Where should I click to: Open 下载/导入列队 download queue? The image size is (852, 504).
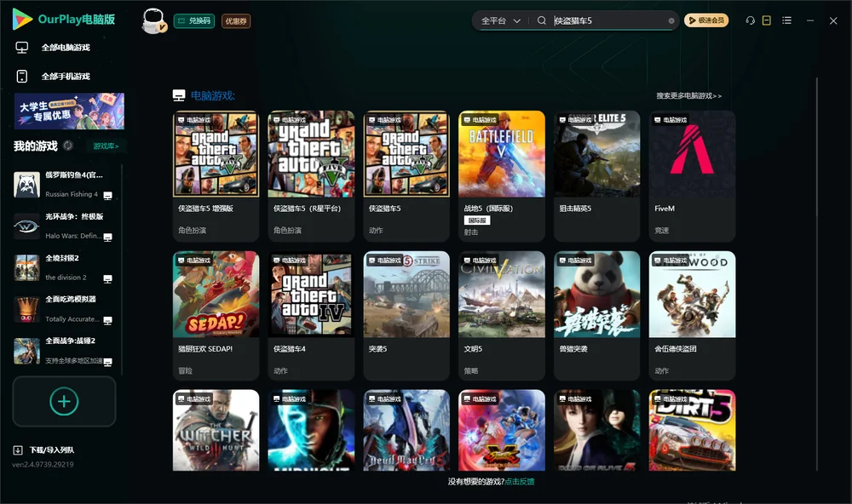pos(52,450)
